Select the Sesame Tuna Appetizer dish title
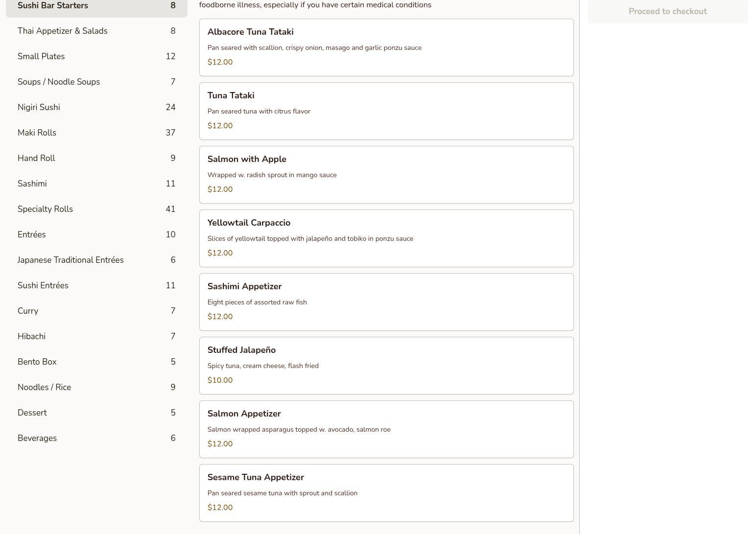The height and width of the screenshot is (534, 756). (x=256, y=477)
